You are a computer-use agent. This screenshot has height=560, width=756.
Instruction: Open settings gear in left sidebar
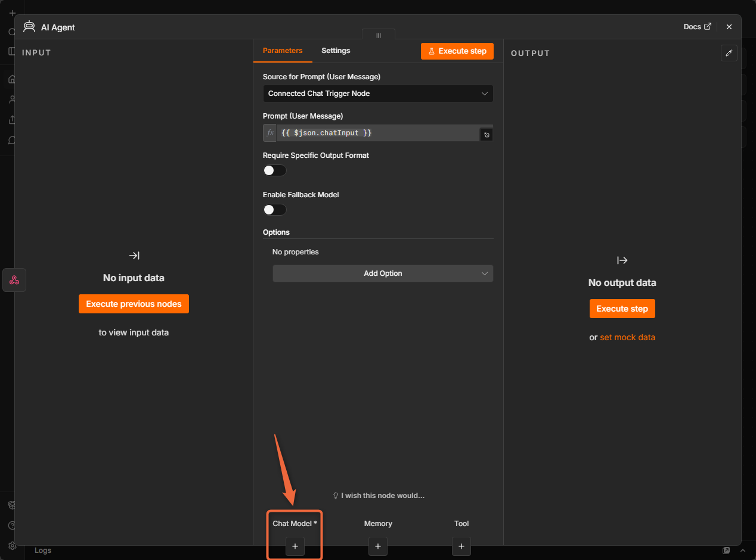click(x=12, y=546)
